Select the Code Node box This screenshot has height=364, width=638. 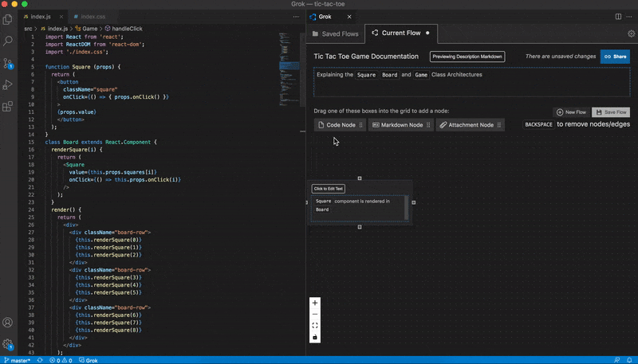pos(341,125)
